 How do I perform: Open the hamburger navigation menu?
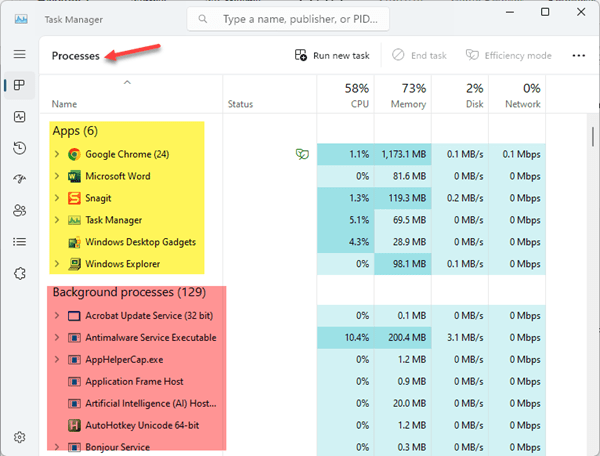20,54
